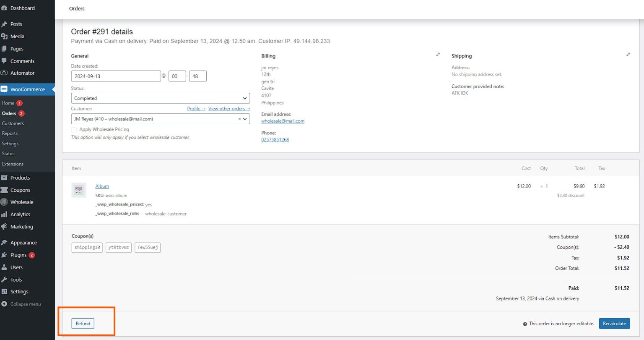Open the Media library icon
This screenshot has width=644, height=340.
(x=6, y=36)
